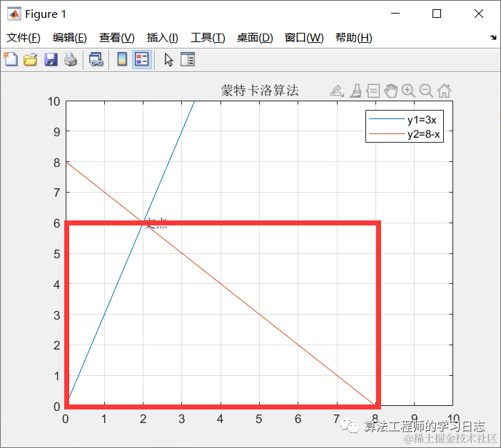Open the 插入(I) menu
Screen dimensions: 501x448
click(x=162, y=38)
